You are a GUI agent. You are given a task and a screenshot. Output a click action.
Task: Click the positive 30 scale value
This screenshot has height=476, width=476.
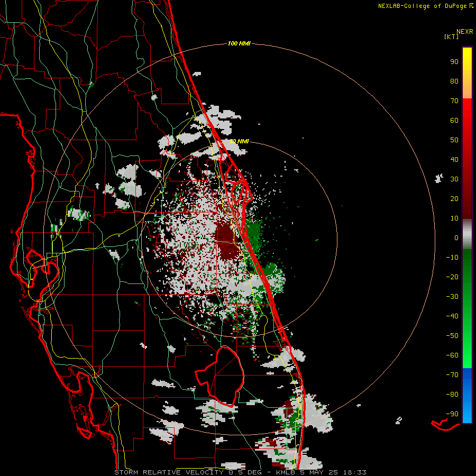[454, 179]
